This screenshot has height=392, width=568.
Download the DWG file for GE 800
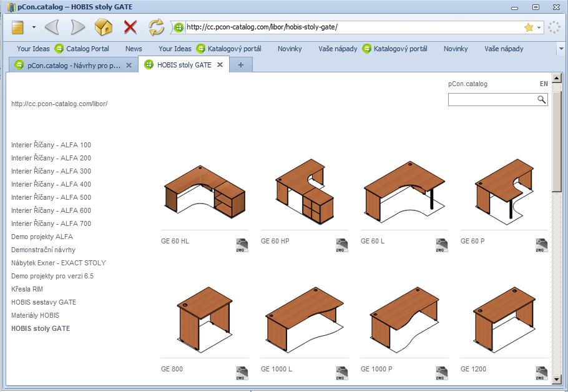[x=242, y=373]
